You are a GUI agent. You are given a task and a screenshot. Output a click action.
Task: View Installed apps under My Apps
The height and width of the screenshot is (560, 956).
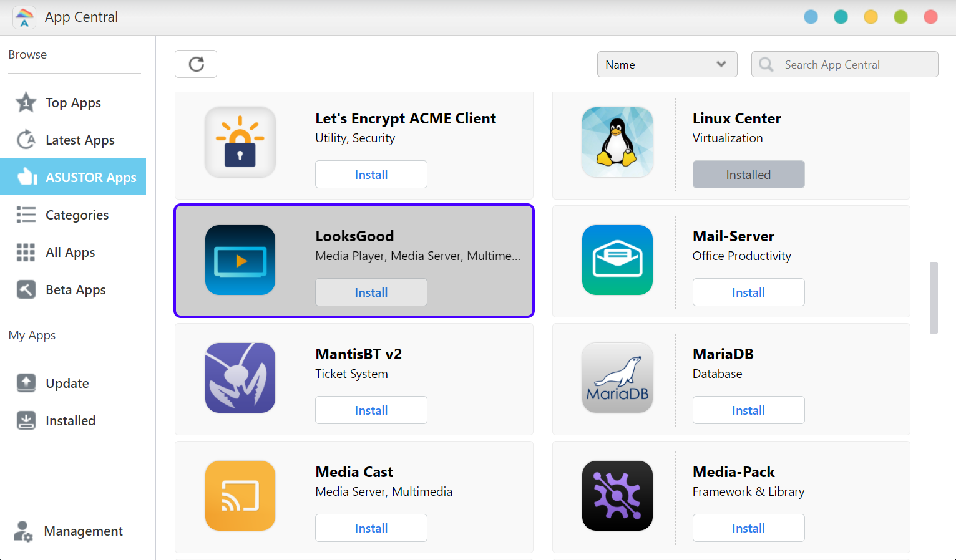pyautogui.click(x=73, y=420)
